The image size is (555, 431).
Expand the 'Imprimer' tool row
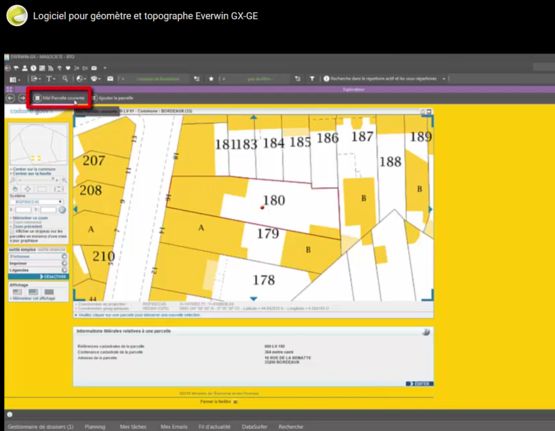(x=38, y=263)
